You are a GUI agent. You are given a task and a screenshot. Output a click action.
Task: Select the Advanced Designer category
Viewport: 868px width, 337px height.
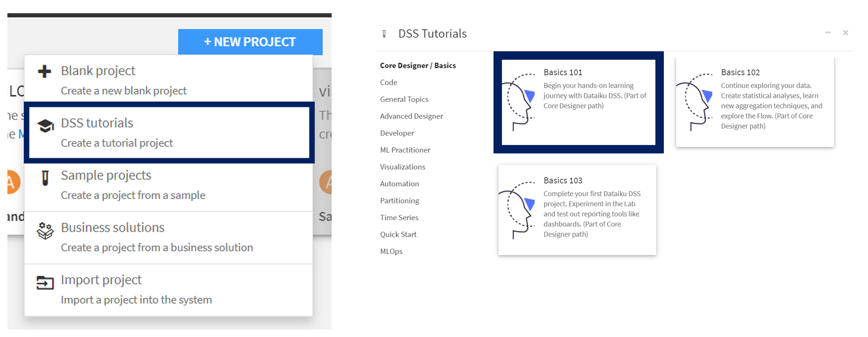point(412,116)
